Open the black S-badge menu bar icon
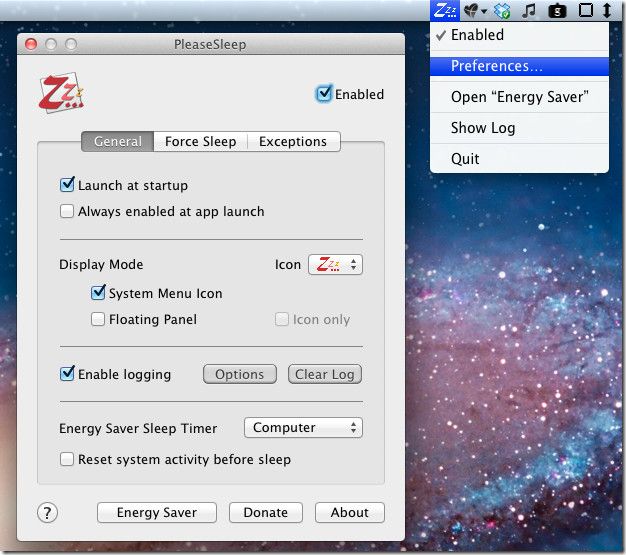This screenshot has width=626, height=555. point(557,11)
